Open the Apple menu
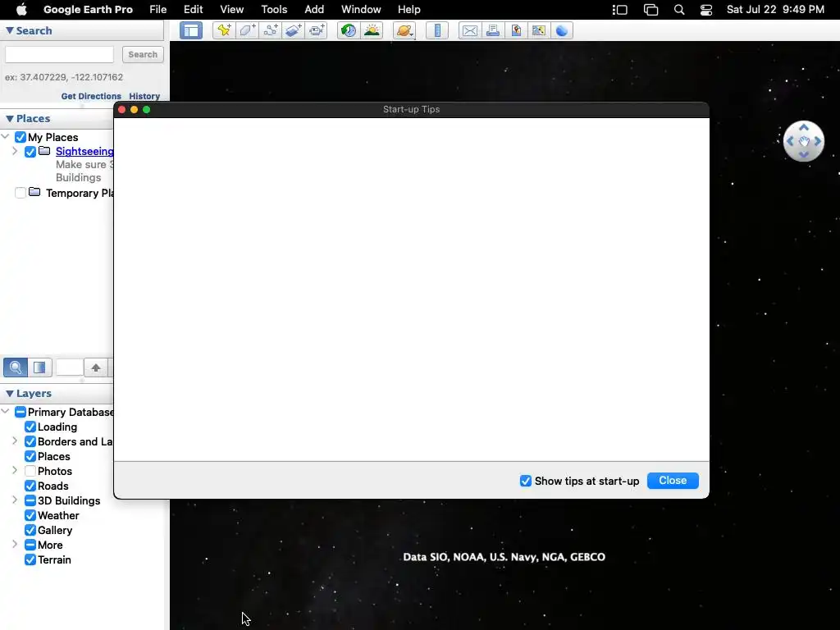 (x=21, y=10)
